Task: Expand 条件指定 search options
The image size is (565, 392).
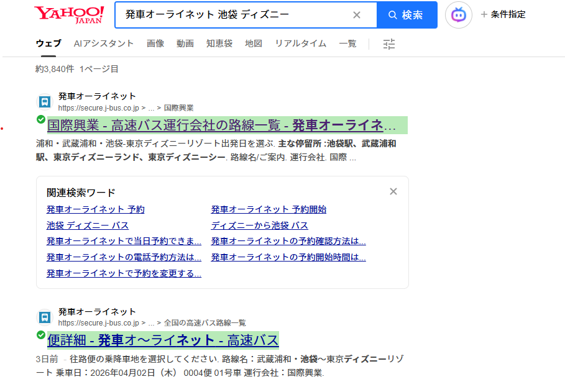Action: tap(505, 14)
